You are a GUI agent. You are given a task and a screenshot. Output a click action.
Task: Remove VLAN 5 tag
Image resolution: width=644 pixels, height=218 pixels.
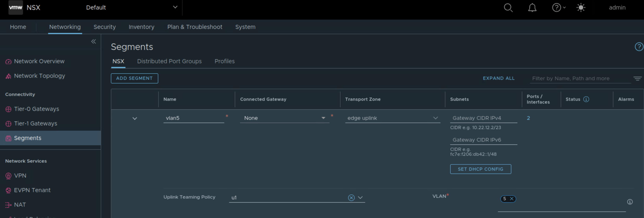[x=512, y=199]
